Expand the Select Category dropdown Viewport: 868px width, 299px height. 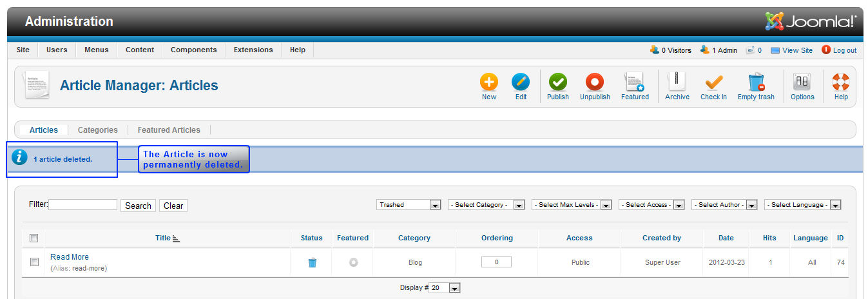[486, 205]
